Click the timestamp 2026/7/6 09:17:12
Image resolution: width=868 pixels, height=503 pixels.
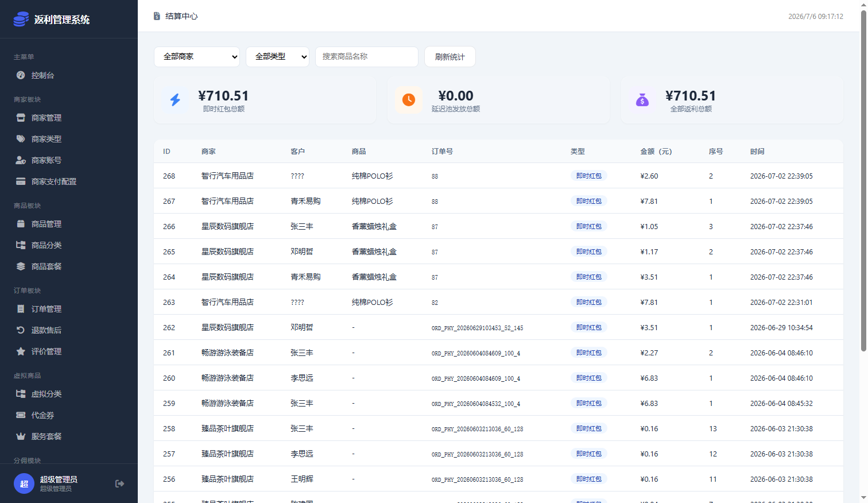816,16
